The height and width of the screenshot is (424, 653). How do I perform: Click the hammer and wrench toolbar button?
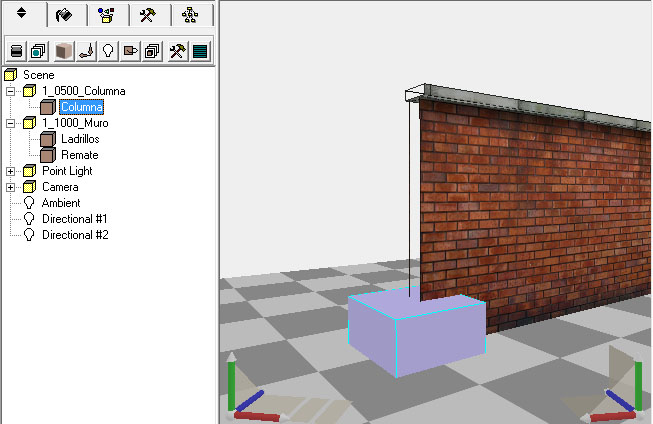point(177,49)
